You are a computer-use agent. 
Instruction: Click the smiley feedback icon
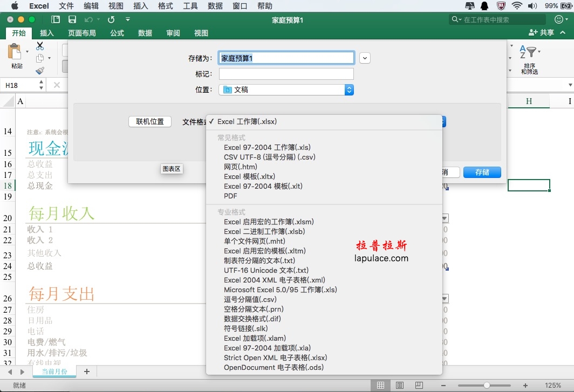559,19
